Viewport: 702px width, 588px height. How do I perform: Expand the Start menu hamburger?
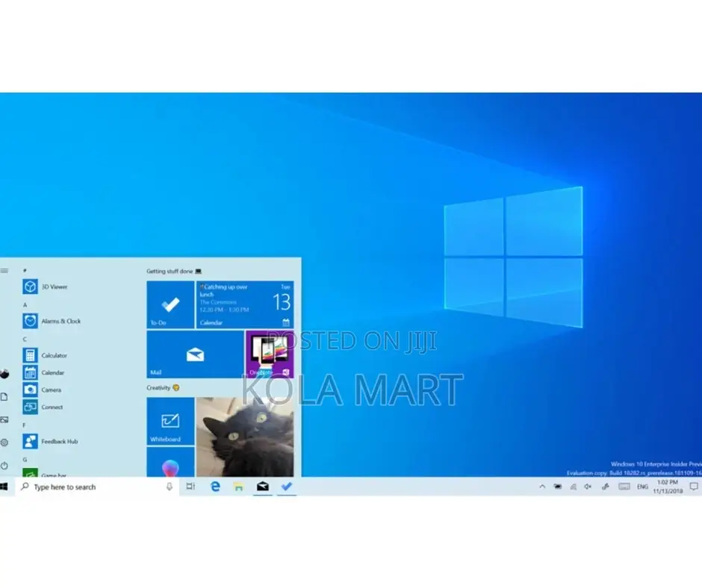point(4,270)
